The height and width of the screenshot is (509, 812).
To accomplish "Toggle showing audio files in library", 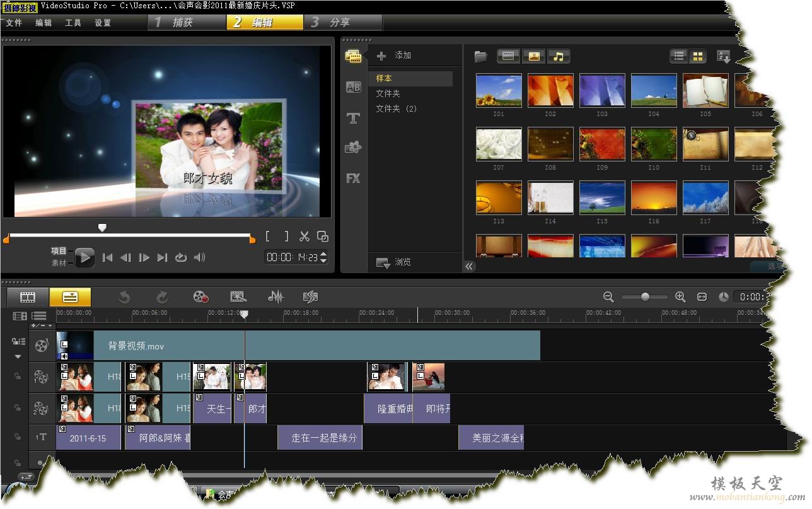I will pos(558,56).
